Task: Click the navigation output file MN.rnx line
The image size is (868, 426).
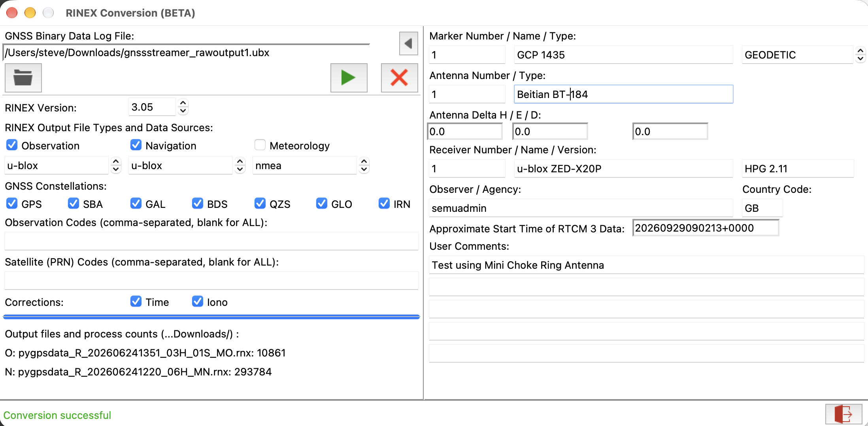Action: point(138,372)
